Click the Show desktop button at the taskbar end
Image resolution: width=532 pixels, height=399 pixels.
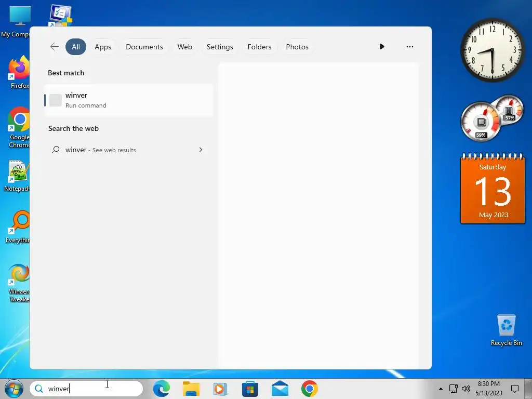(529, 389)
